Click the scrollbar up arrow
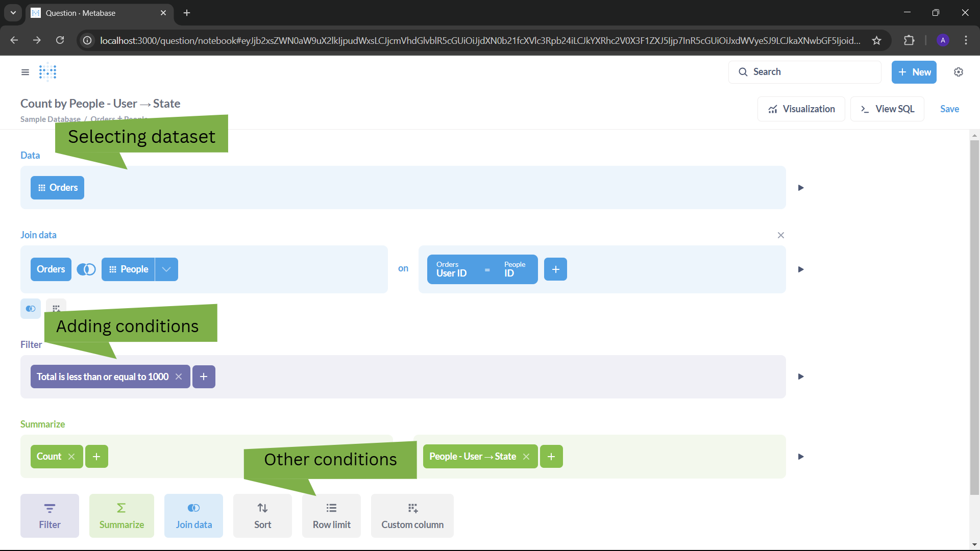The height and width of the screenshot is (551, 980). point(974,135)
